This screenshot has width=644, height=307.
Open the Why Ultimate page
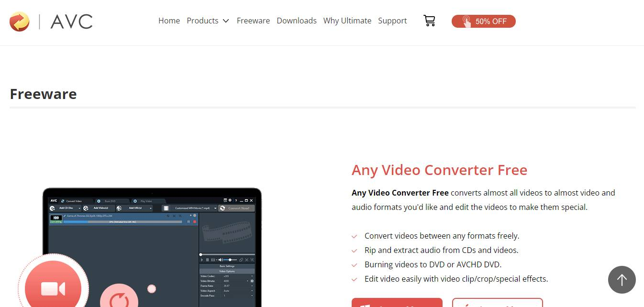[347, 21]
